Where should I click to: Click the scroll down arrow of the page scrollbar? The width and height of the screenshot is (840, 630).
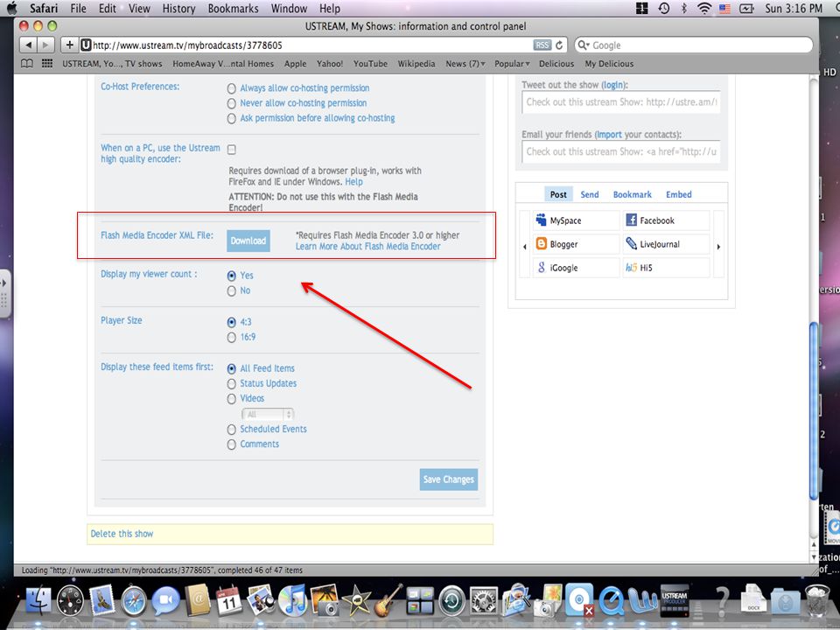[x=814, y=556]
